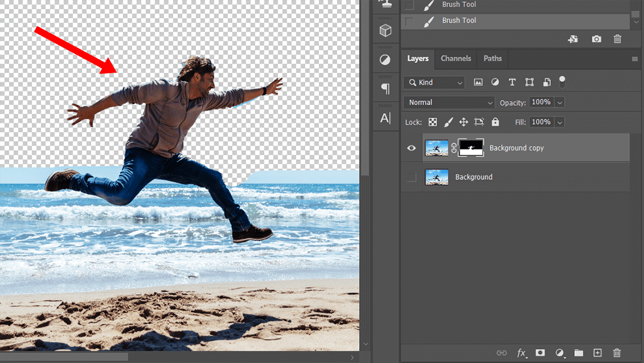
Task: Click the Opacity 100% value field
Action: point(541,103)
